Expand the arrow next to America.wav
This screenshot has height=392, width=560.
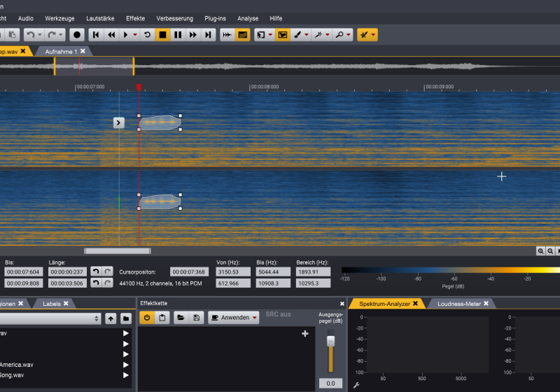click(x=126, y=365)
